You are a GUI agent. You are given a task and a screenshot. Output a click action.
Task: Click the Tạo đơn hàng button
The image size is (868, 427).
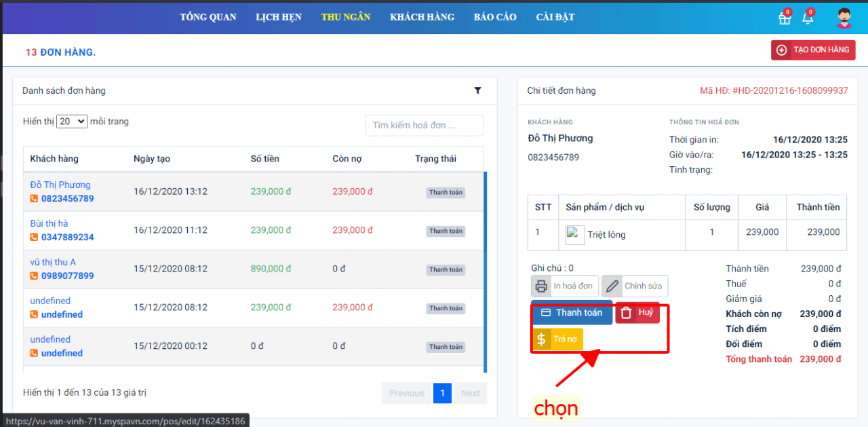click(813, 50)
